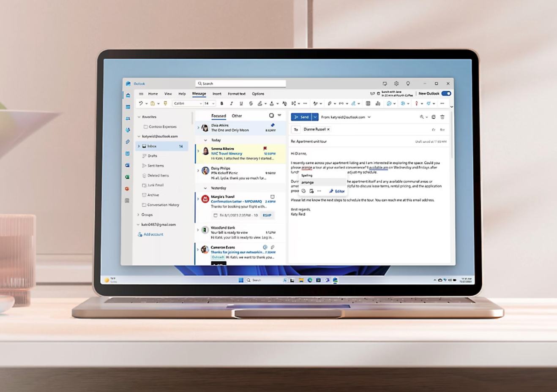Click the flag on Serena Ribeiro email

pos(265,149)
